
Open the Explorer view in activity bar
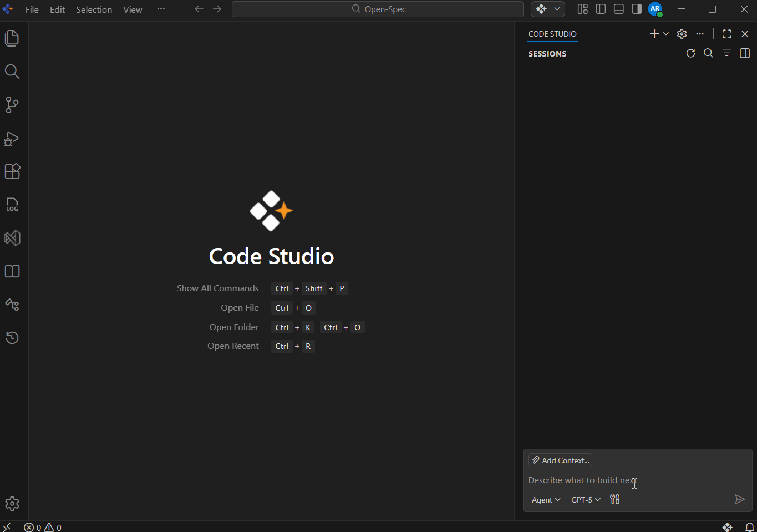pos(12,38)
